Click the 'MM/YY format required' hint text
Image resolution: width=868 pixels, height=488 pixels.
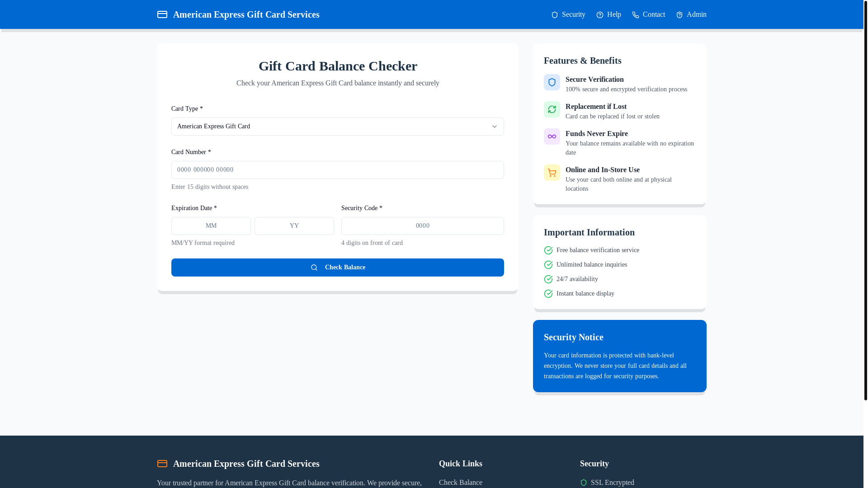203,243
